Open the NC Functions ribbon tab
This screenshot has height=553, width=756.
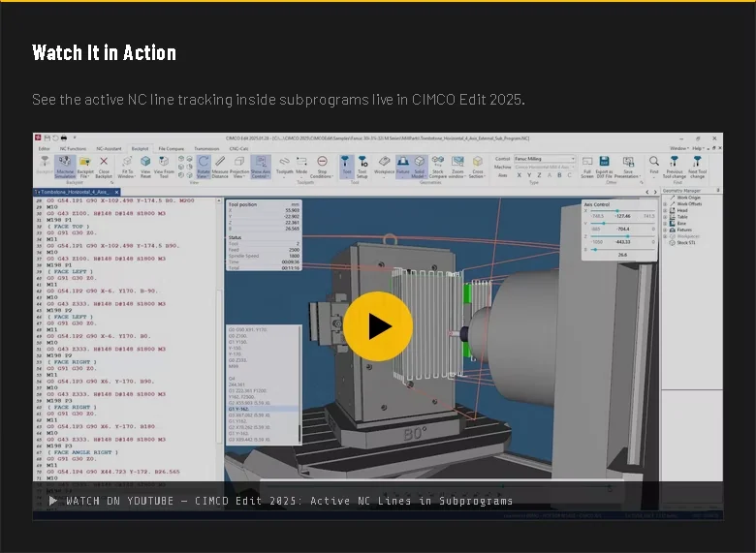point(73,148)
